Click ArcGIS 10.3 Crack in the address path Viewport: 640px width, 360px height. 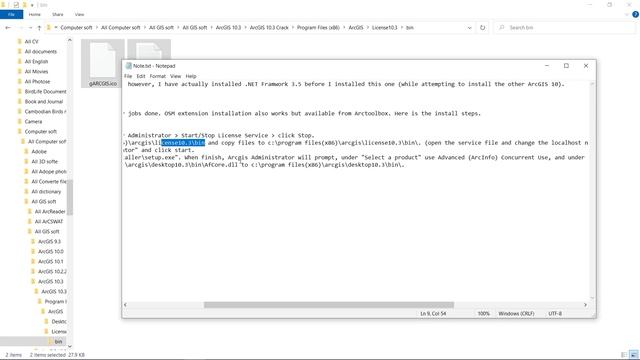tap(269, 28)
